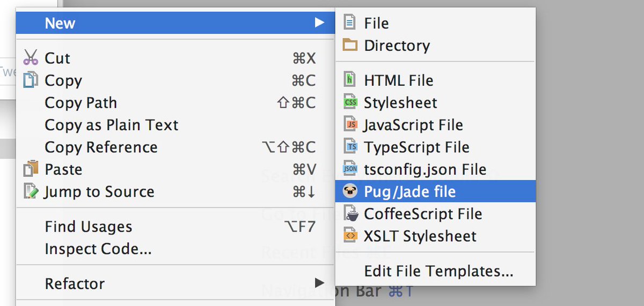Click the Jump to Source pencil icon

(x=31, y=191)
